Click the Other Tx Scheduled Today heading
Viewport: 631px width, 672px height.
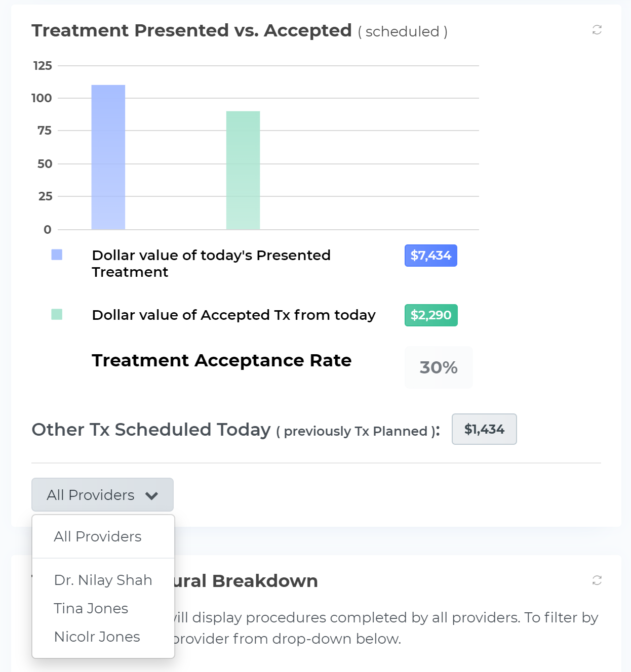coord(151,430)
